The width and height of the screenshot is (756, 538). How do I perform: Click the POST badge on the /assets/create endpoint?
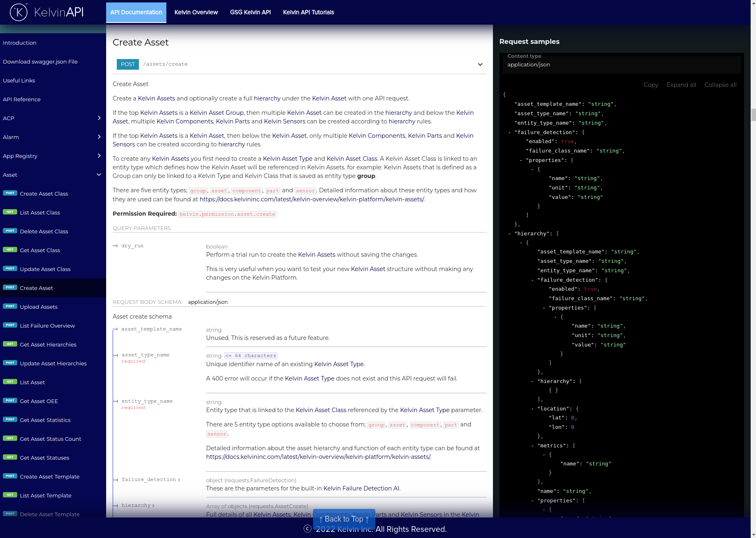pos(127,64)
